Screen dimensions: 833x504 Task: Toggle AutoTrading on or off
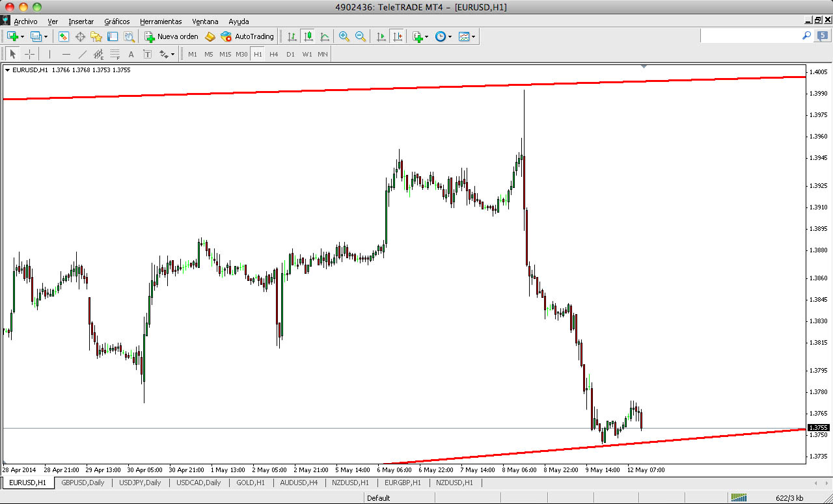pyautogui.click(x=247, y=36)
